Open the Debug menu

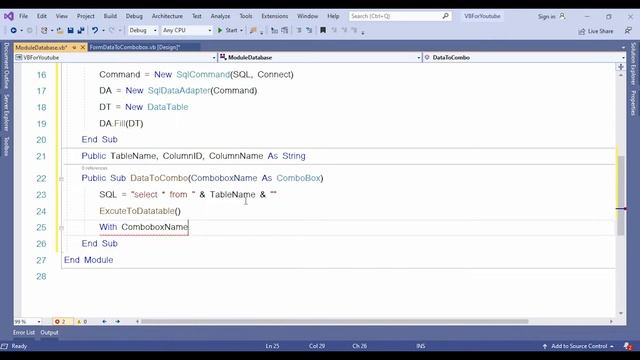pyautogui.click(x=134, y=16)
